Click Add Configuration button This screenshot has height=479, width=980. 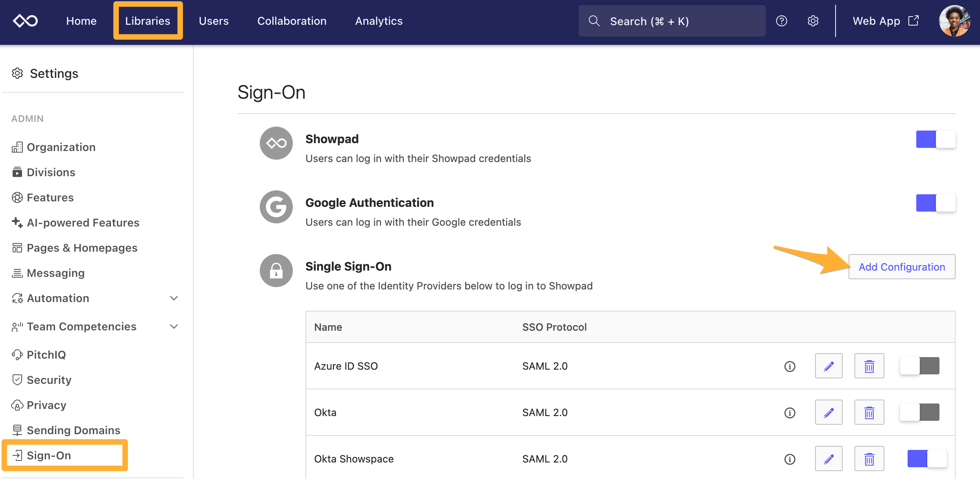(x=902, y=267)
